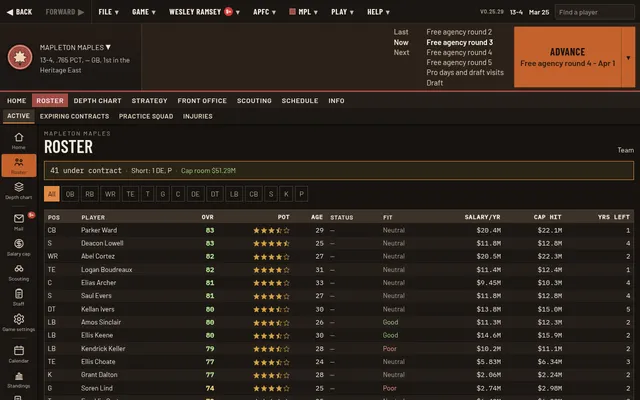Image resolution: width=640 pixels, height=400 pixels.
Task: Open the APFC menu
Action: pos(264,12)
